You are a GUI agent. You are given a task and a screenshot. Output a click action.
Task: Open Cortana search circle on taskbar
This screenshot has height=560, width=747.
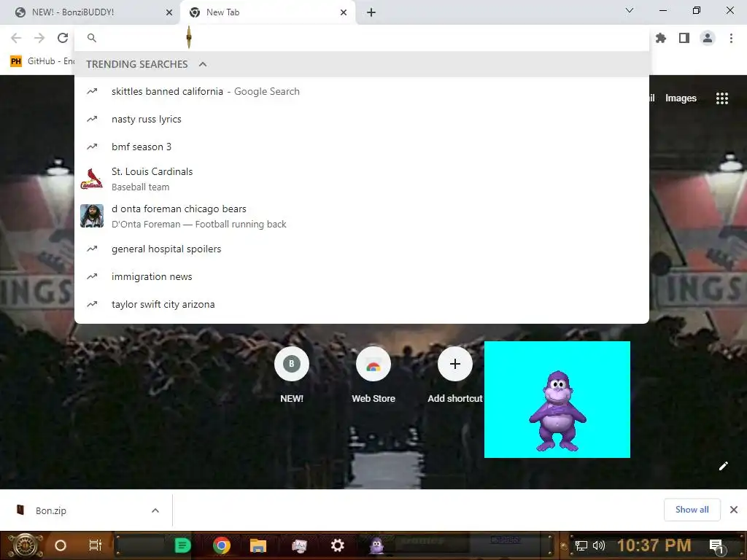click(60, 545)
